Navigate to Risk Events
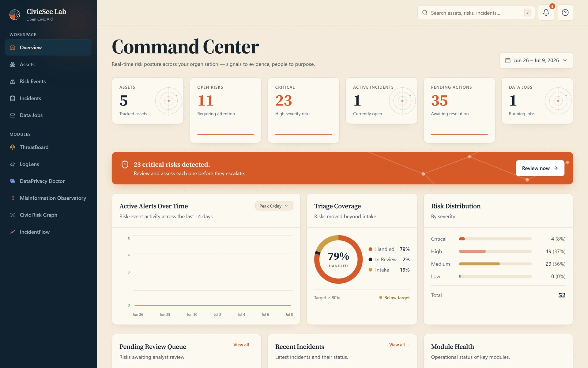 click(x=48, y=81)
